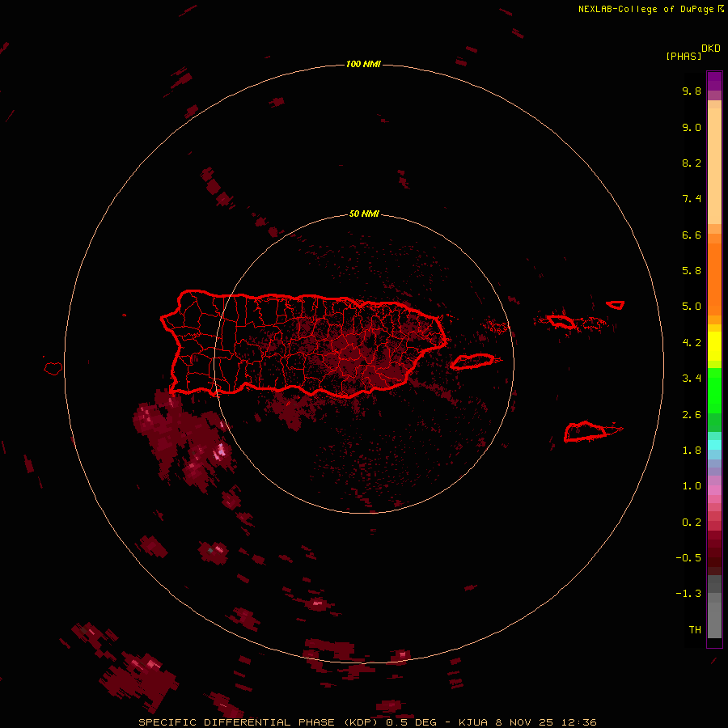Click the 100 NMI range ring label
The height and width of the screenshot is (728, 728).
click(x=363, y=64)
